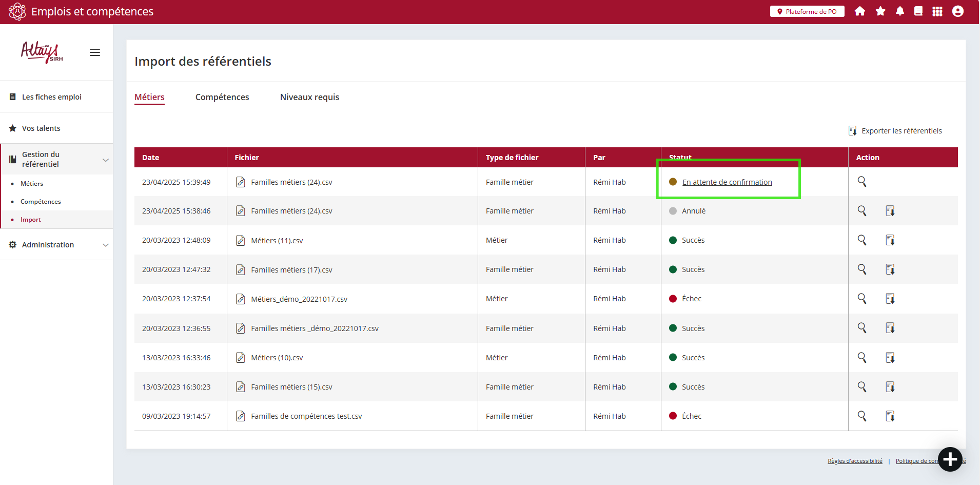Toggle the hamburger sidebar menu
This screenshot has height=485, width=980.
click(95, 52)
